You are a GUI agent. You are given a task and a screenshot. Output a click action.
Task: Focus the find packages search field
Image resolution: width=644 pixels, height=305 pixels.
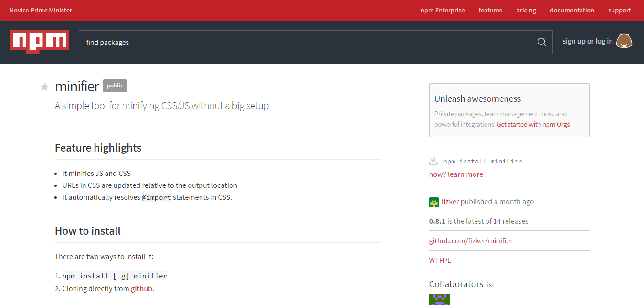click(304, 42)
